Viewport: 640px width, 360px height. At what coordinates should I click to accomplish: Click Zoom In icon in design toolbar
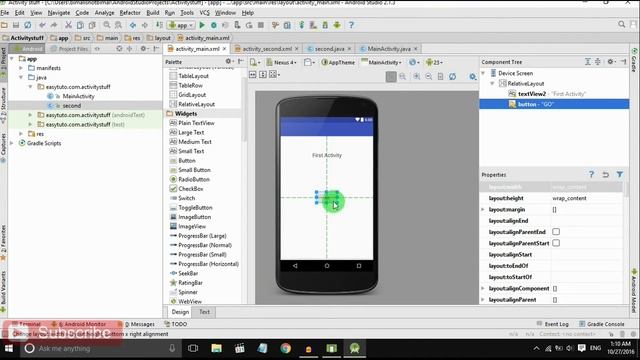pos(417,76)
